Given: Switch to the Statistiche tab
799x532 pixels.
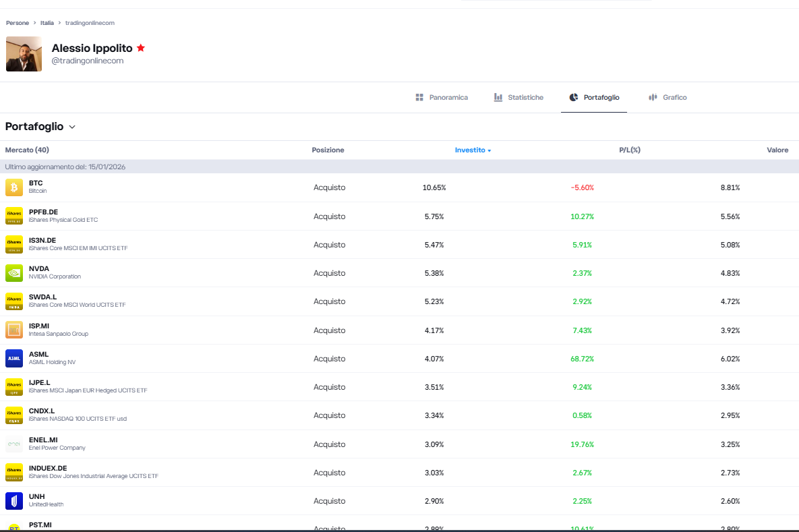Looking at the screenshot, I should 519,97.
